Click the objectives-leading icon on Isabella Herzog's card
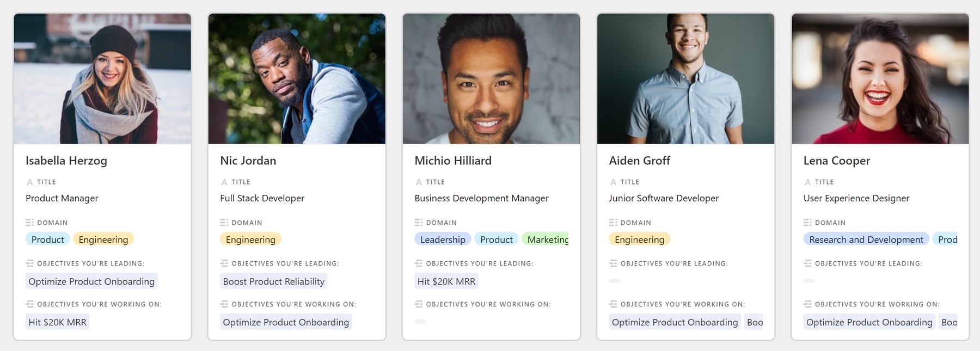 (30, 263)
